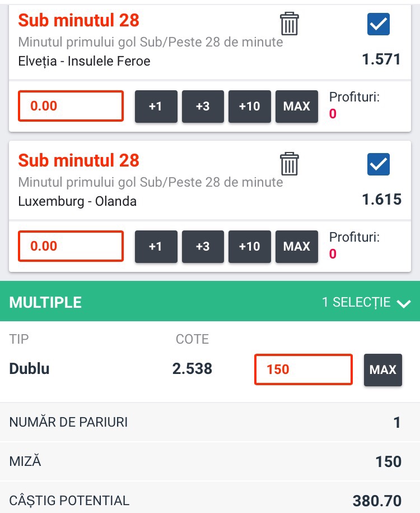Viewport: 420px width, 513px height.
Task: Focus the Elveția stake input field
Action: (x=71, y=106)
